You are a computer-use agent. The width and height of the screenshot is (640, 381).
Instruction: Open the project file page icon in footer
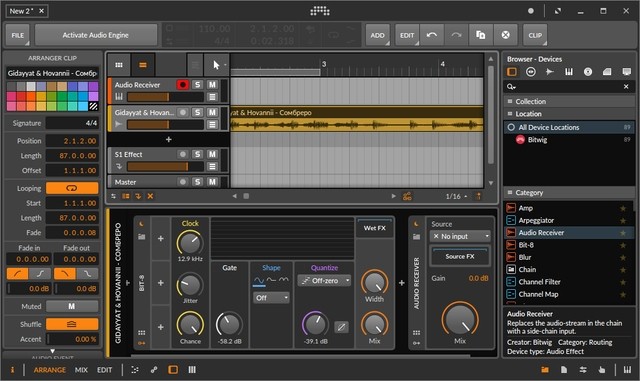click(564, 370)
